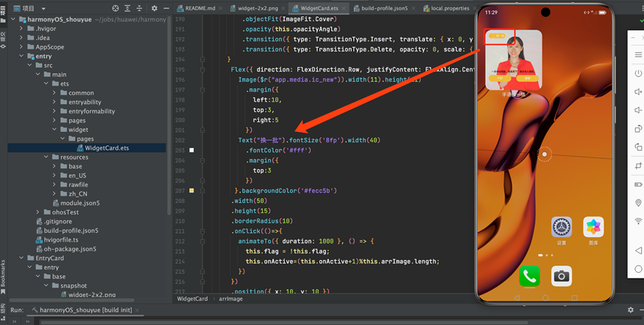This screenshot has width=644, height=325.
Task: Open the Phone dialer app
Action: (529, 276)
